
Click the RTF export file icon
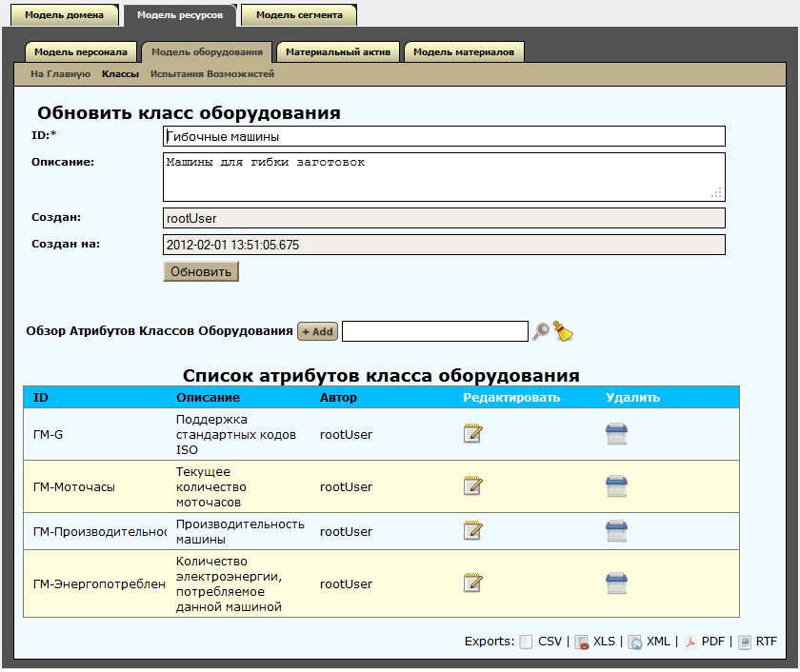[x=745, y=642]
